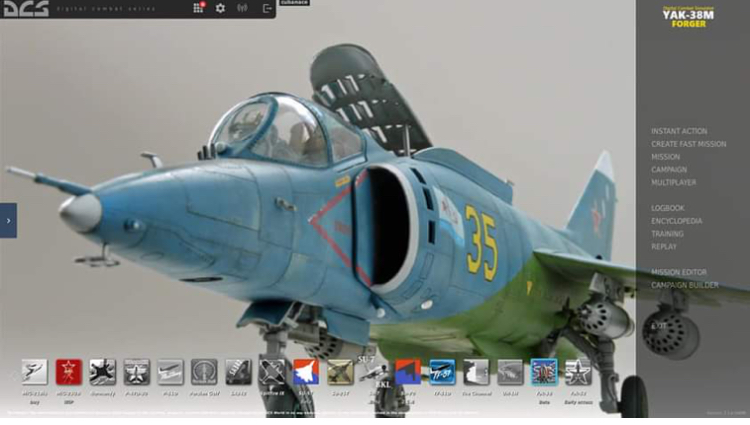Image resolution: width=750 pixels, height=425 pixels.
Task: Open the ENCYCLOPEDIA
Action: pos(676,221)
